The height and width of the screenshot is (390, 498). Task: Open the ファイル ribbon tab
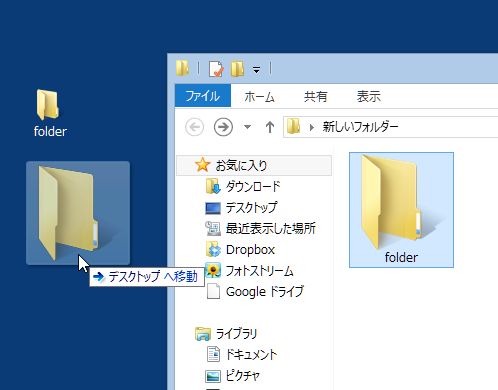point(203,96)
